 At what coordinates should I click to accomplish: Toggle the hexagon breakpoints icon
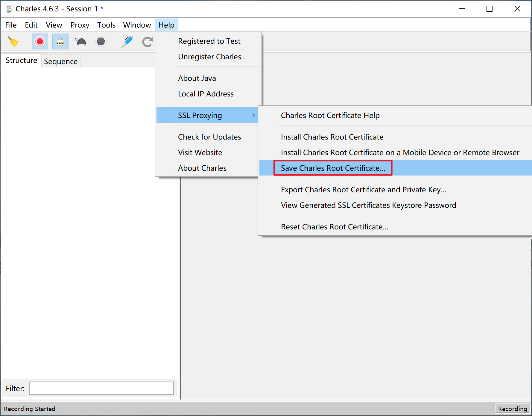tap(101, 42)
